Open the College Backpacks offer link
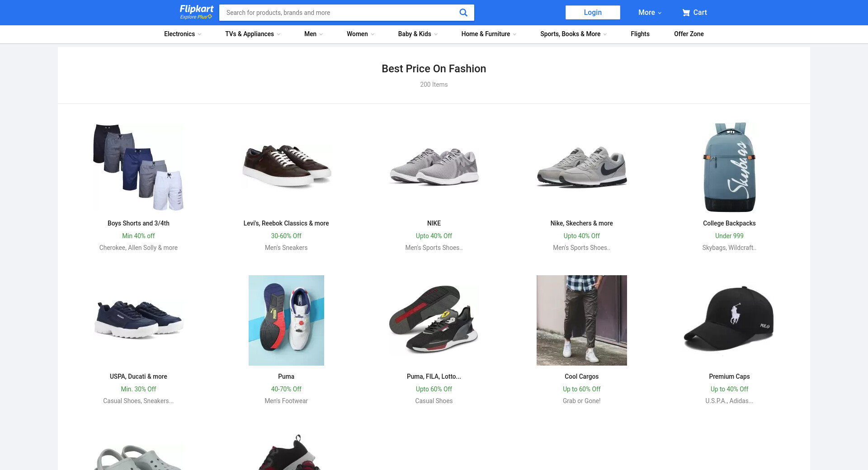 [729, 223]
